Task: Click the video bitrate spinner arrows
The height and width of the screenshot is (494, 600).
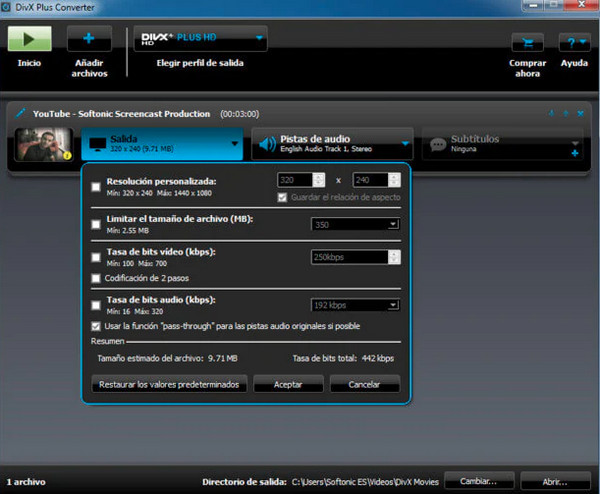Action: coord(394,257)
